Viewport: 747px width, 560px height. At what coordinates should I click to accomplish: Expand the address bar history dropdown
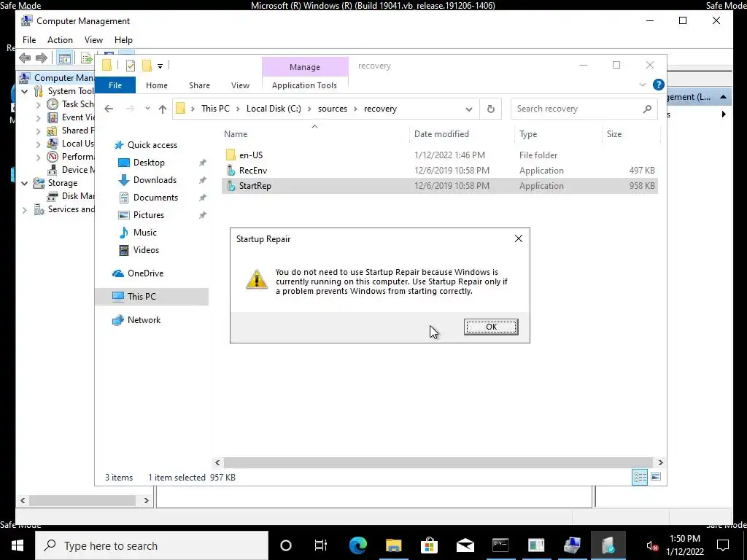coord(469,109)
